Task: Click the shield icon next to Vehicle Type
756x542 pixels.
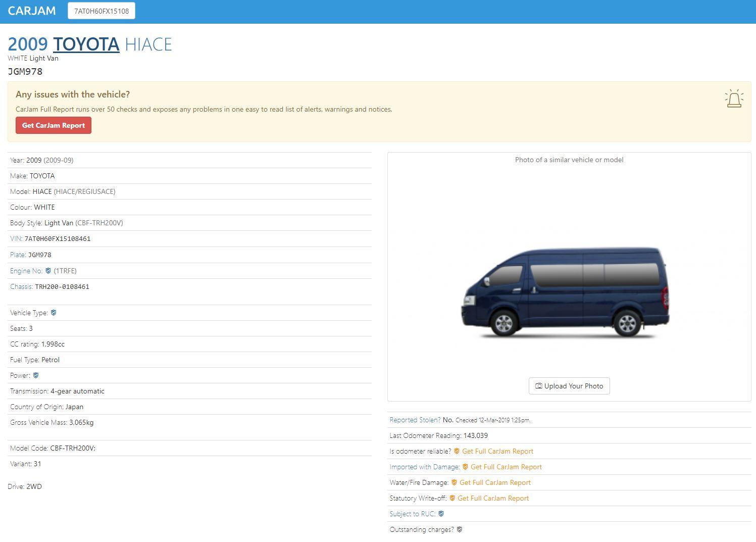Action: click(54, 313)
